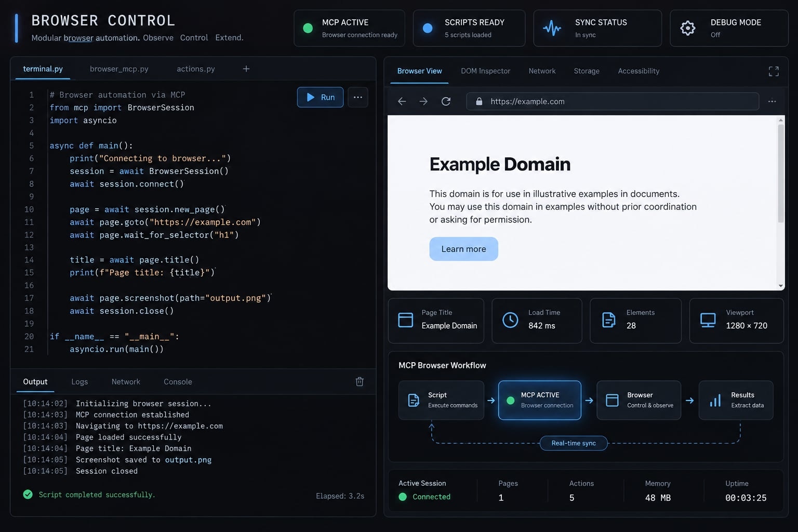
Task: Switch to the browser_mcp.py tab
Action: (119, 69)
